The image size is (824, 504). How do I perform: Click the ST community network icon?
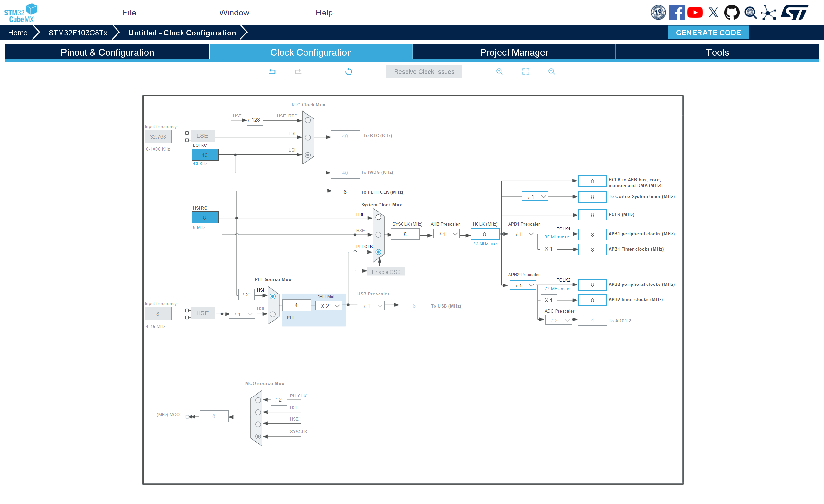[x=769, y=13]
